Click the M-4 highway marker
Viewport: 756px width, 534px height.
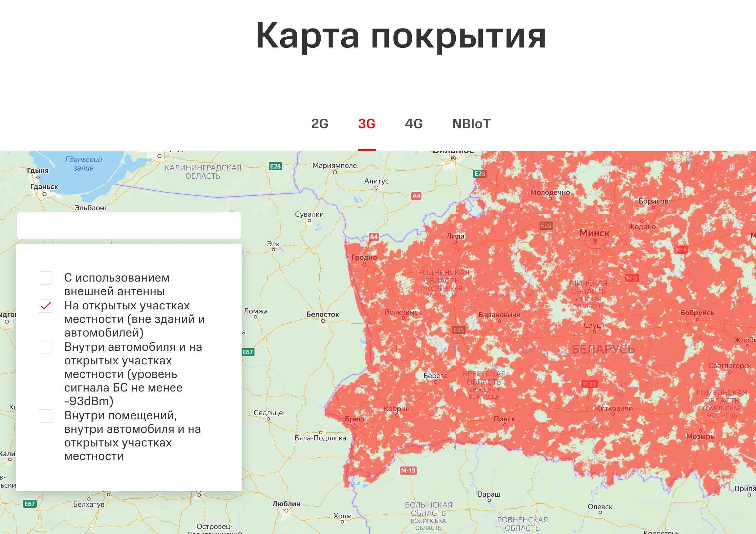[x=680, y=250]
